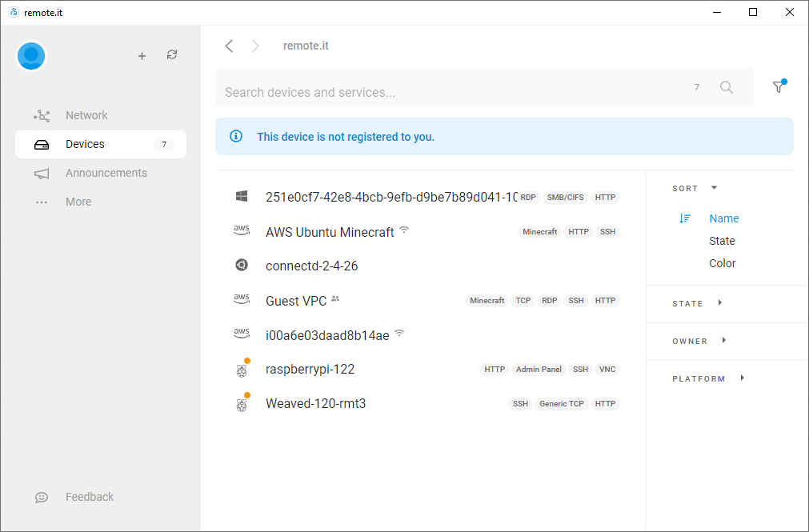Sort devices by Color
This screenshot has width=809, height=532.
(723, 263)
